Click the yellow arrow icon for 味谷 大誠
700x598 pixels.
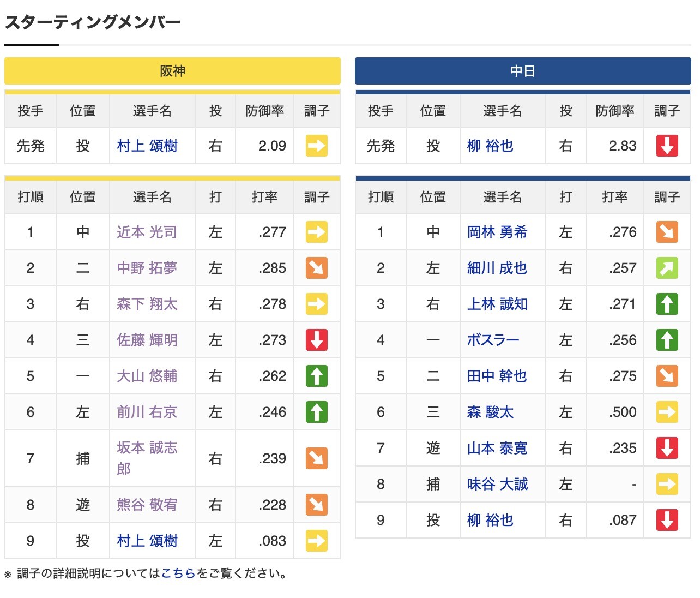[667, 484]
